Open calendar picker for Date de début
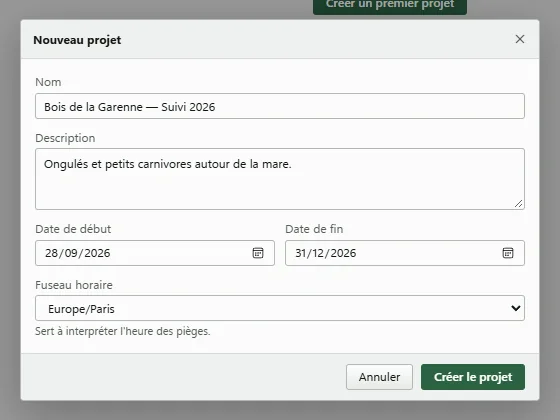560x420 pixels. tap(258, 253)
